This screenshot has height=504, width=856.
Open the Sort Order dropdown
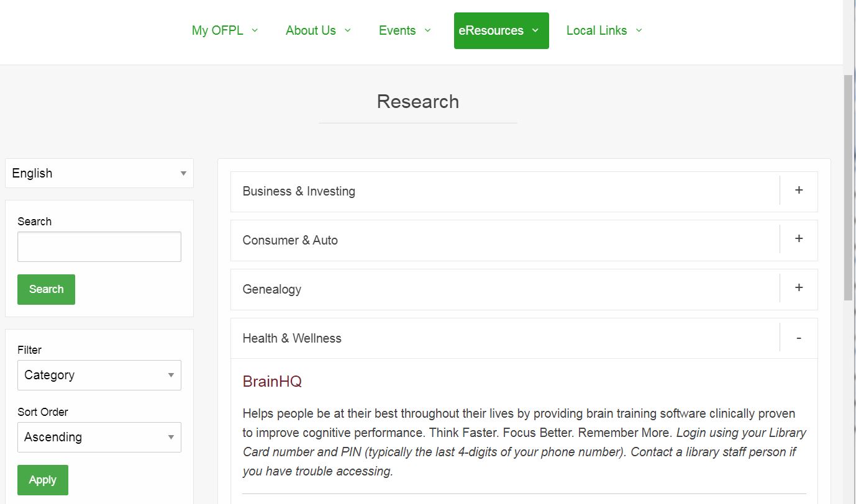coord(99,437)
